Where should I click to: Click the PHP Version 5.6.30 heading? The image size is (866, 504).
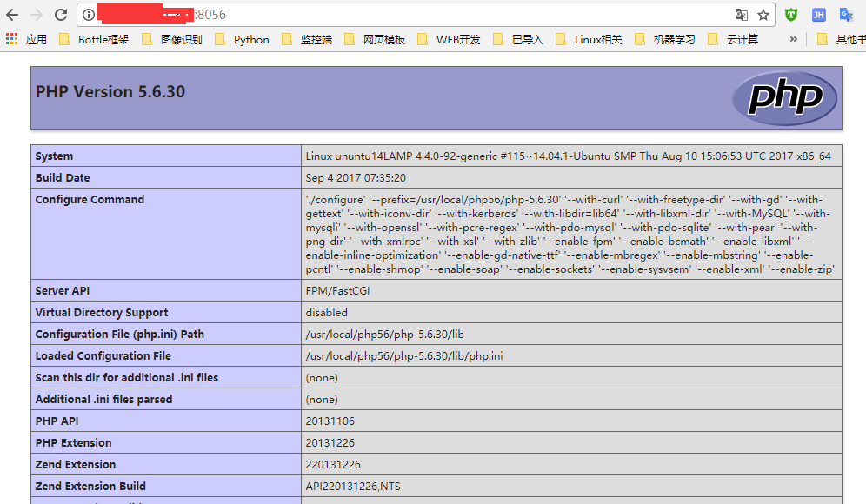click(110, 91)
